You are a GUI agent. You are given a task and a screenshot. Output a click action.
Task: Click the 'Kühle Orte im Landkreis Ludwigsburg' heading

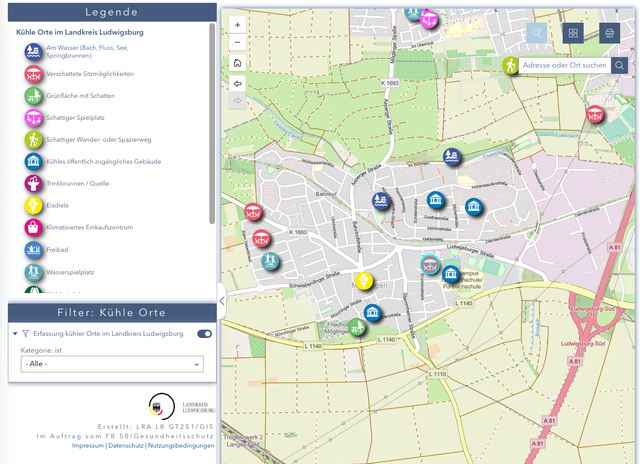click(80, 32)
